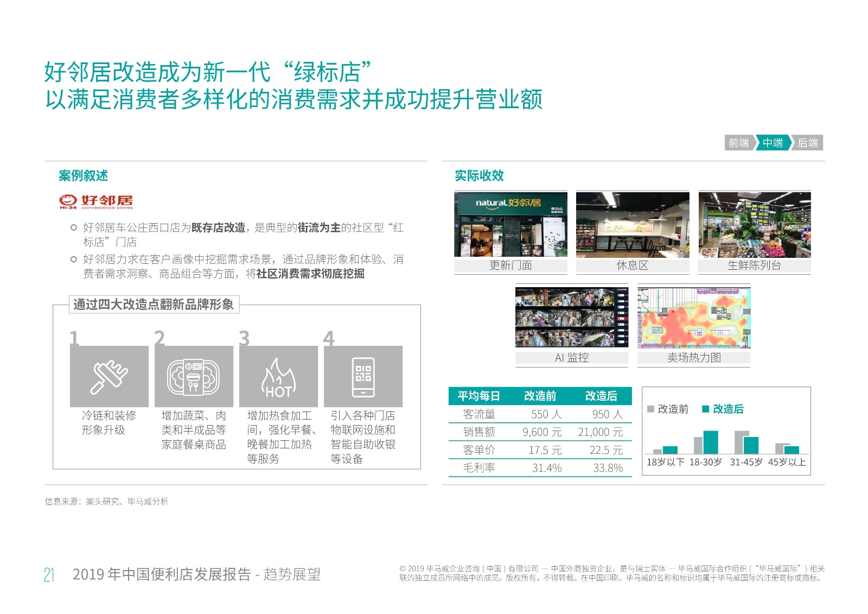Click the 客流量 row label
The image size is (868, 614).
coord(479,414)
